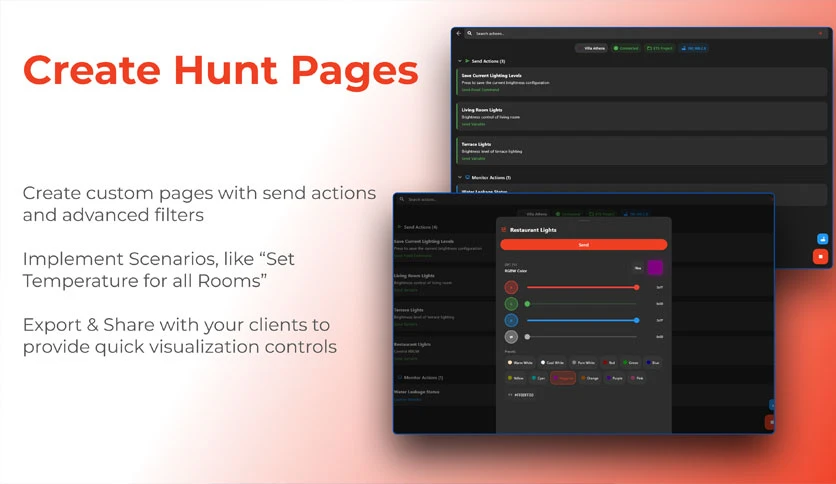The width and height of the screenshot is (836, 484).
Task: Select the Pure White preset
Action: click(583, 362)
